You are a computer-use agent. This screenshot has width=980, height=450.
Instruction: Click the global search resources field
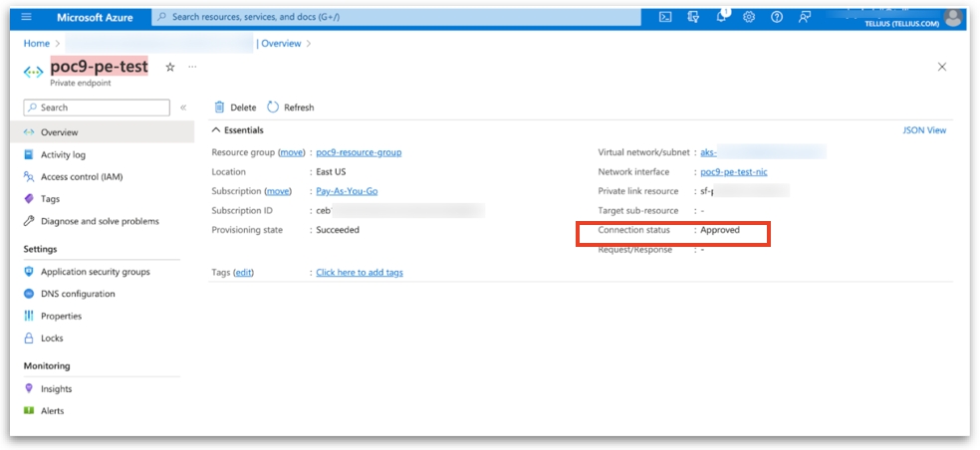[398, 17]
